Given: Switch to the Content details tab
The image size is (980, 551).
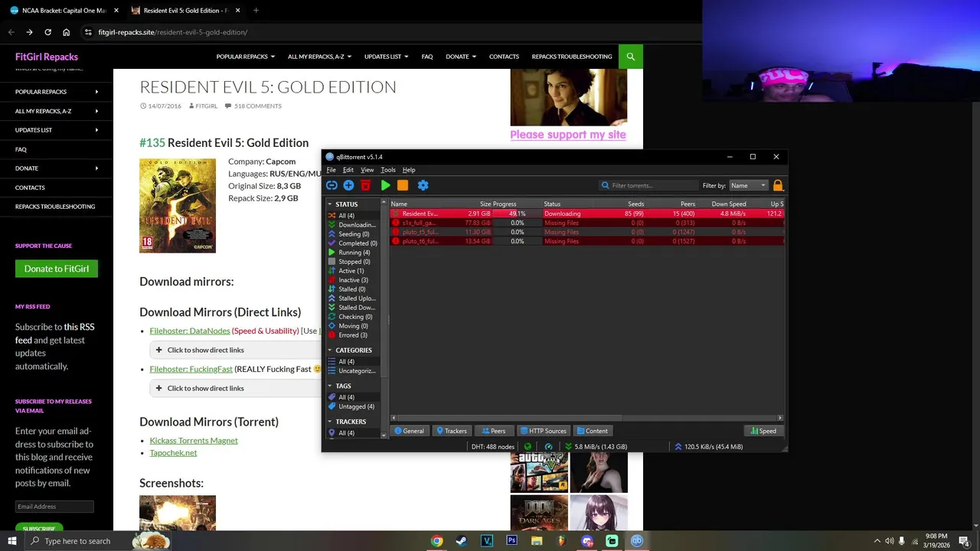Looking at the screenshot, I should [x=593, y=431].
